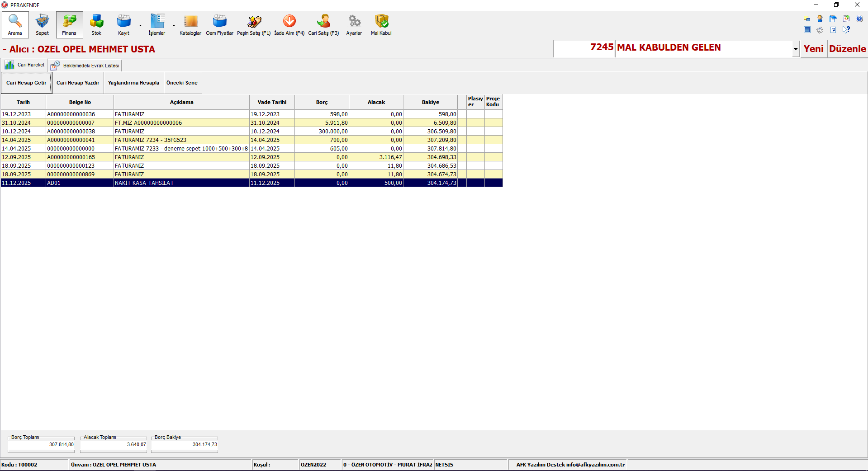Switch to Beklemedeki Evrak Listesi tab

[x=85, y=66]
